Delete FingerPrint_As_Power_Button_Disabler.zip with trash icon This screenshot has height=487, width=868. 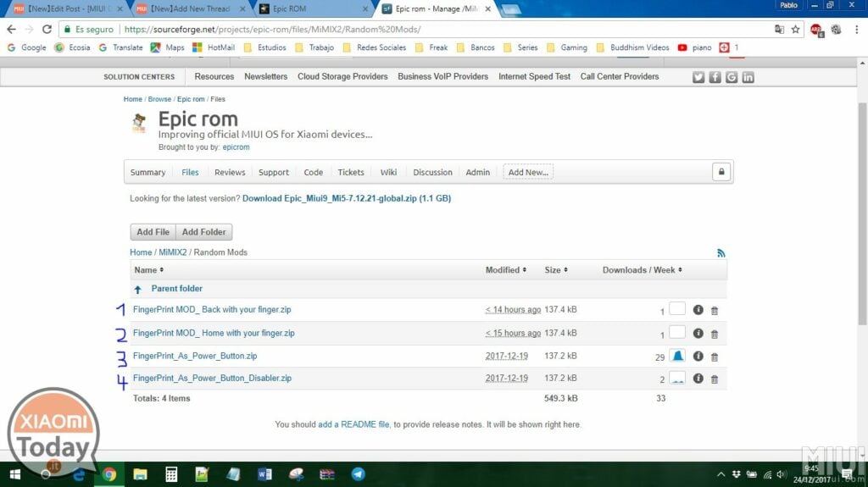[715, 379]
